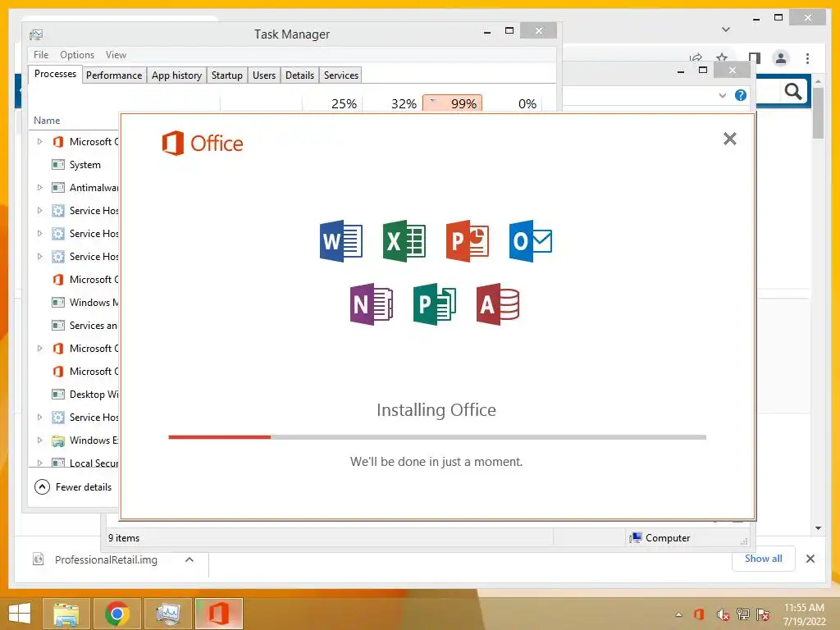Click the Name column header in Task Manager
Viewport: 840px width, 630px height.
coord(47,121)
